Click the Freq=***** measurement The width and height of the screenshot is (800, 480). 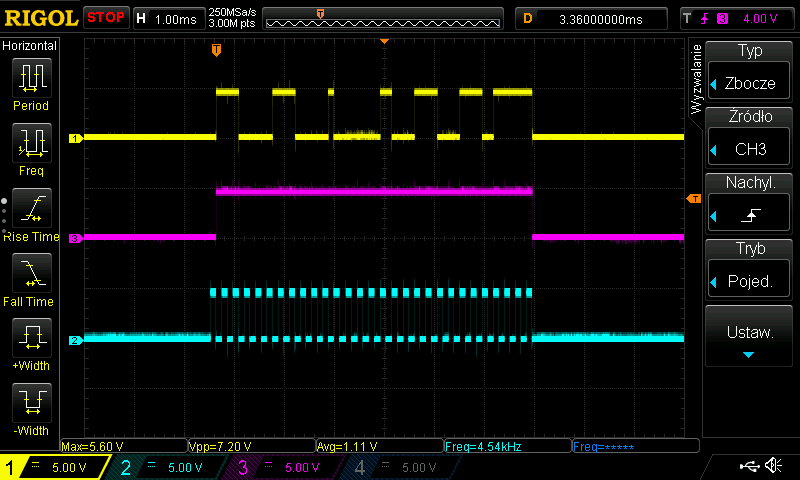pos(636,446)
